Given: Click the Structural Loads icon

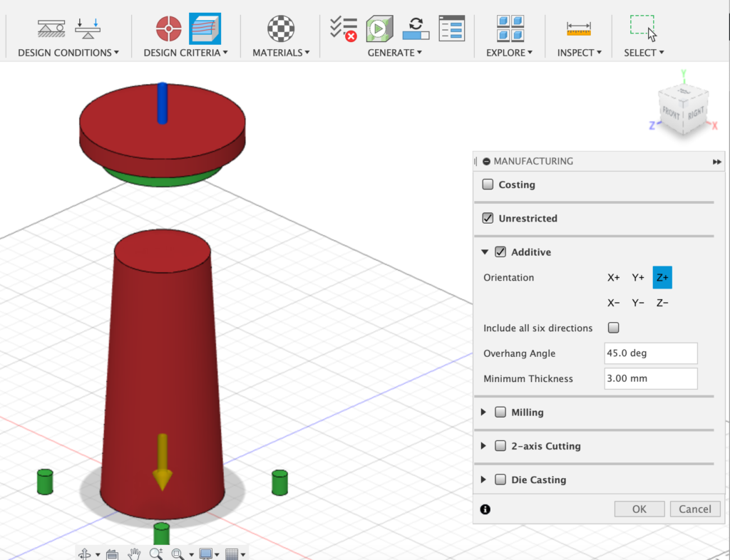Looking at the screenshot, I should [88, 29].
